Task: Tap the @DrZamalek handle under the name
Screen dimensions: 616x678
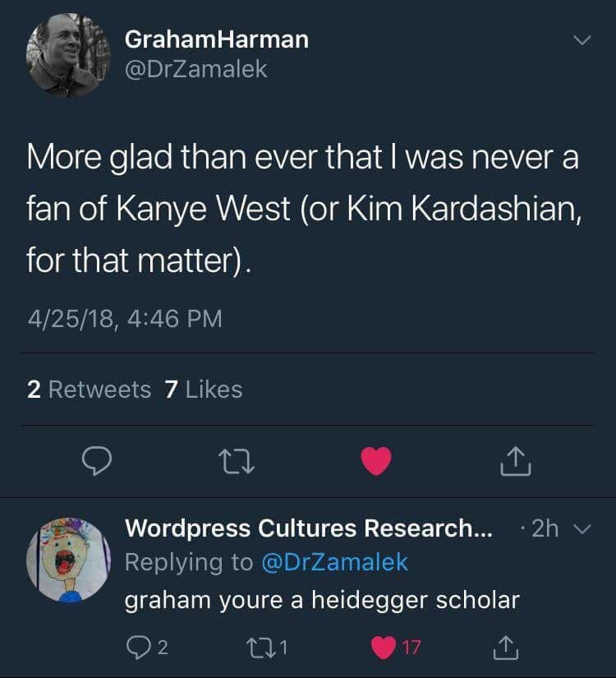Action: (x=195, y=69)
